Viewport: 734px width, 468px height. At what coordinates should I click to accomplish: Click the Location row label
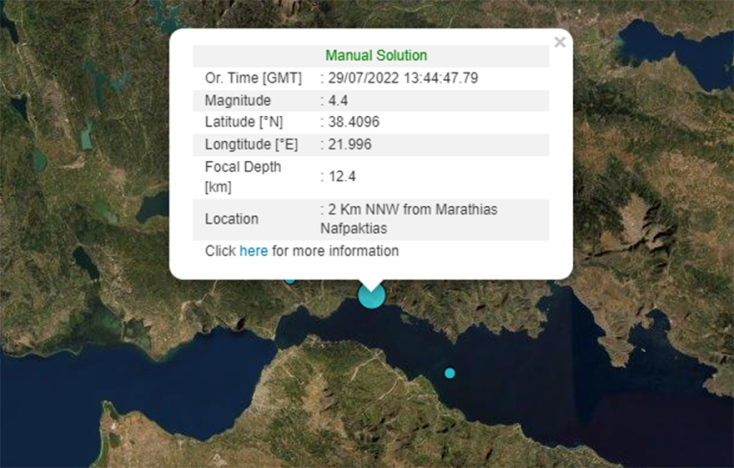click(231, 218)
